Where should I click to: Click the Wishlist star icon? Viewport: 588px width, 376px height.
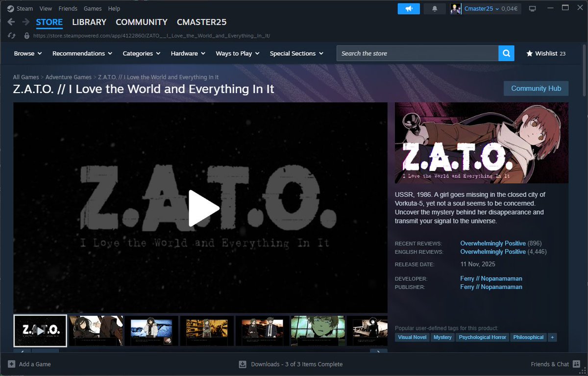[x=529, y=53]
